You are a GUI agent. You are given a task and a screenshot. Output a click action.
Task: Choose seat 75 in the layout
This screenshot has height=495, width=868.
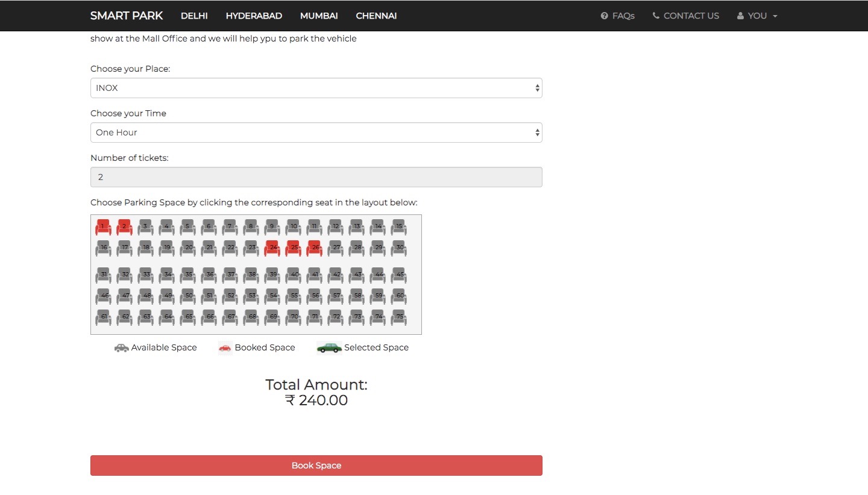[x=398, y=317]
